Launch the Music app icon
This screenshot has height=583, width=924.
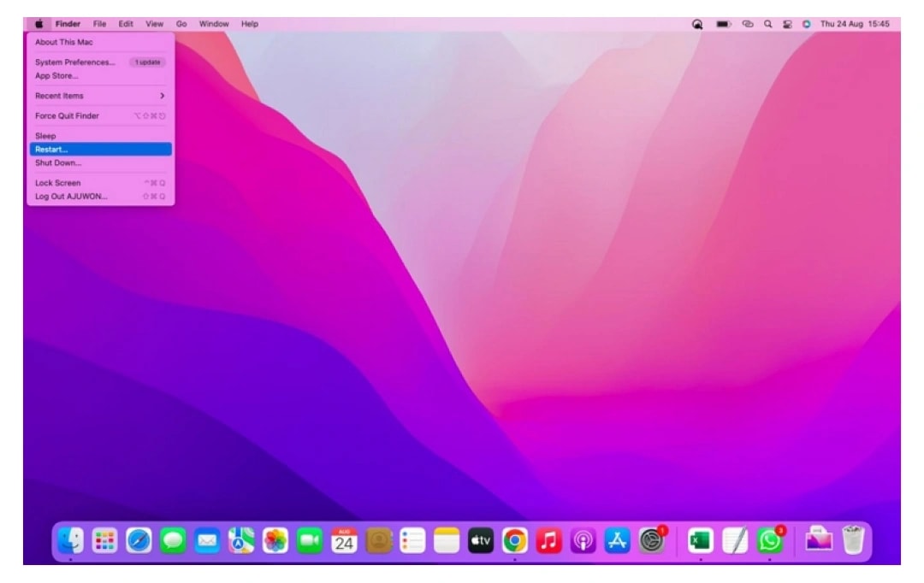tap(549, 540)
